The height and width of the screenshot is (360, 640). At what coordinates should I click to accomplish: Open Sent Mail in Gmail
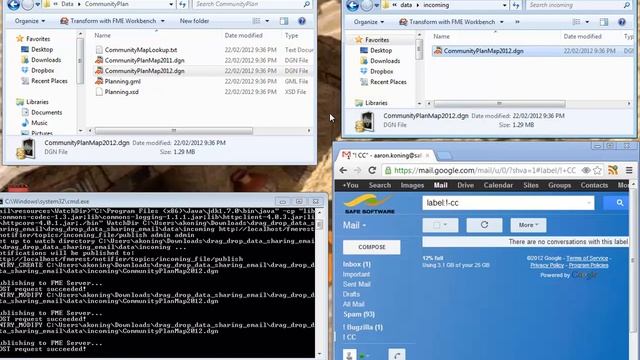click(x=356, y=284)
